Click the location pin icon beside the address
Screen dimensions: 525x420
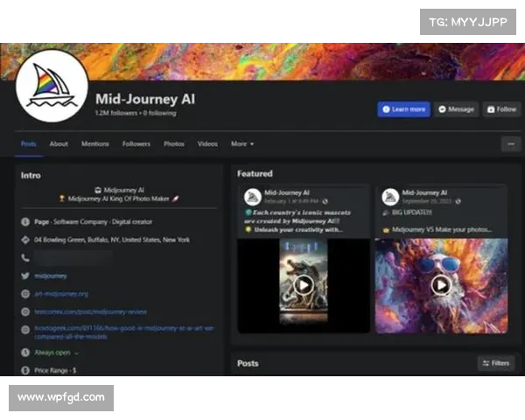tap(24, 240)
